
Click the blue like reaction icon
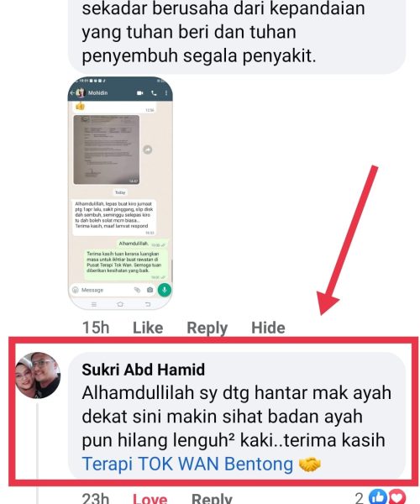[378, 496]
